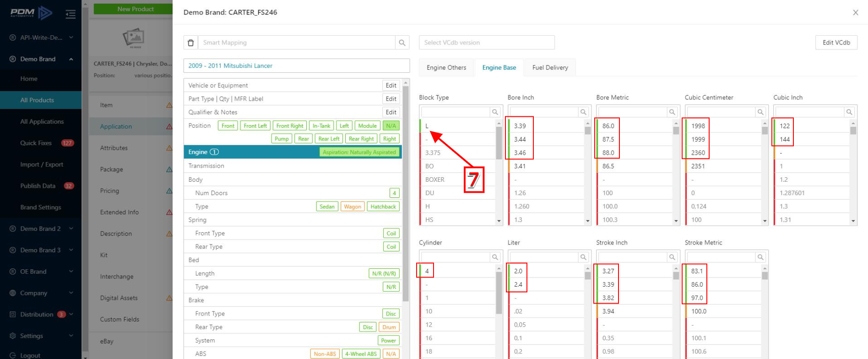Click the hamburger menu icon beside PDM logo
The image size is (868, 359).
71,15
